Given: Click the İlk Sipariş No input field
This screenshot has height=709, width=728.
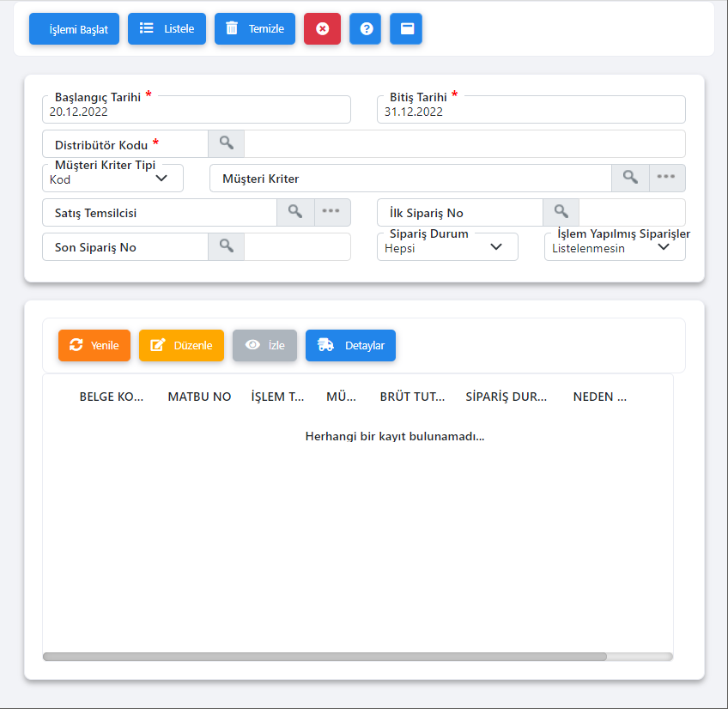Looking at the screenshot, I should [x=460, y=213].
